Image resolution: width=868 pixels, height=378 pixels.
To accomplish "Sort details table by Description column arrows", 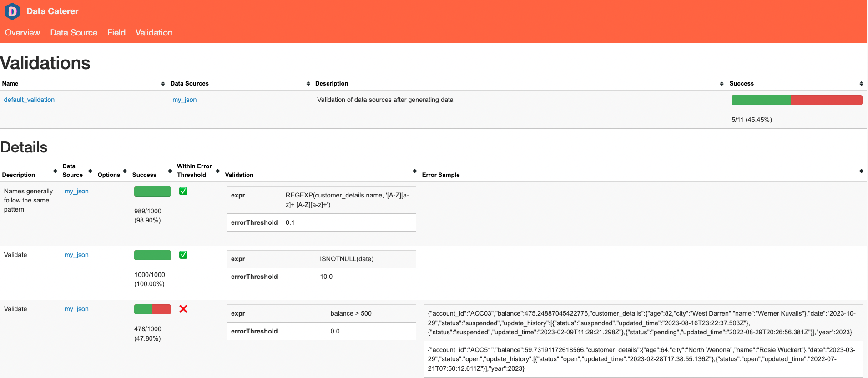I will (55, 171).
